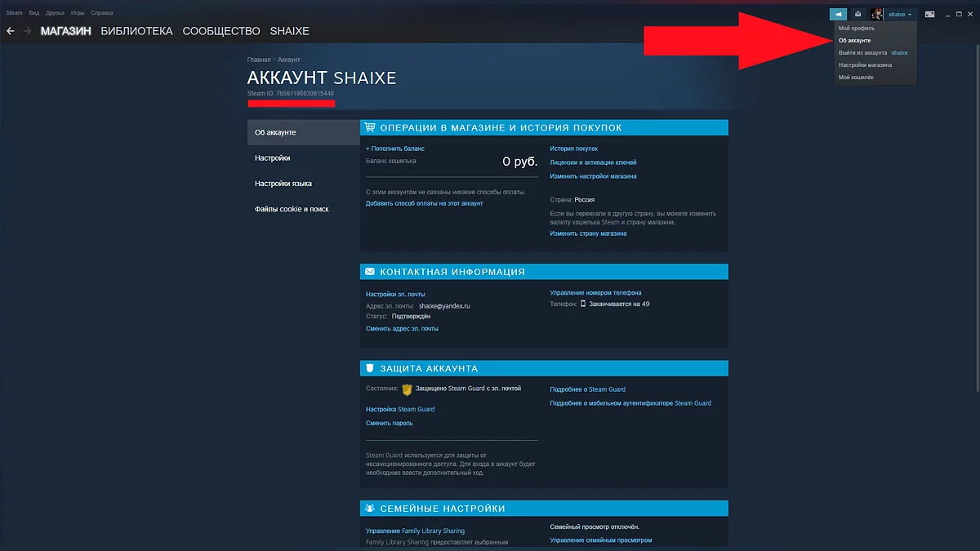The image size is (980, 551).
Task: Click Управление Family Library Sharing link
Action: [x=416, y=531]
